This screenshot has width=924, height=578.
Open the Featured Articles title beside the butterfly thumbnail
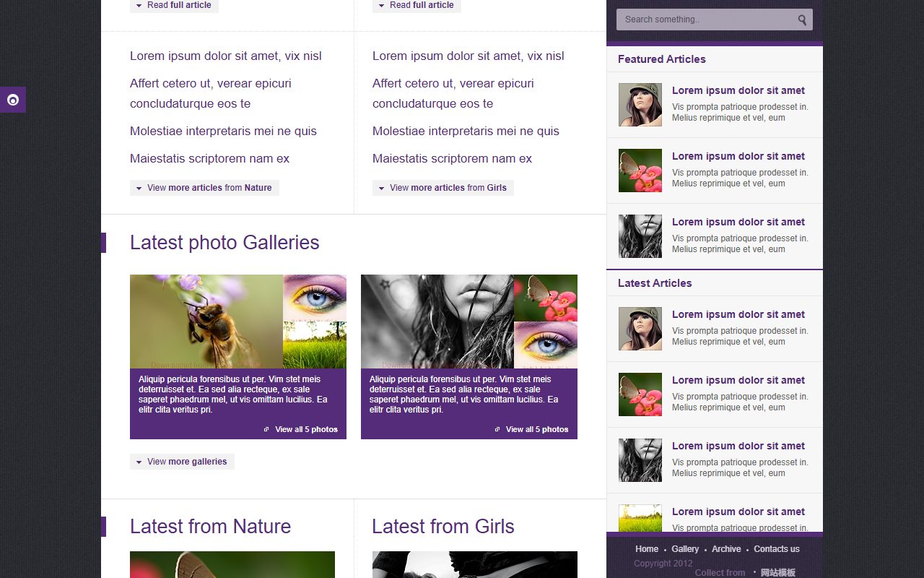click(x=738, y=156)
